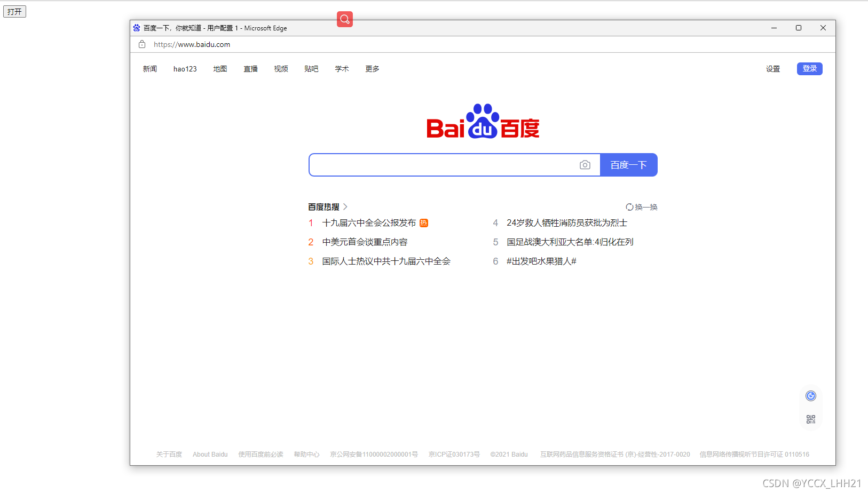
Task: Open the hao123 link
Action: [x=185, y=69]
